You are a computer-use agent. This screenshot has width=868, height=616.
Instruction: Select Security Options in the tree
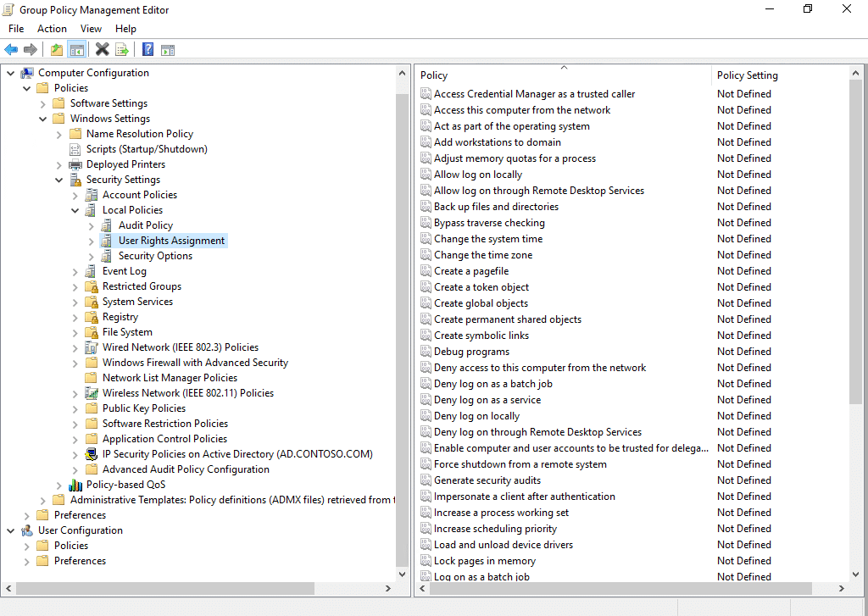click(155, 256)
